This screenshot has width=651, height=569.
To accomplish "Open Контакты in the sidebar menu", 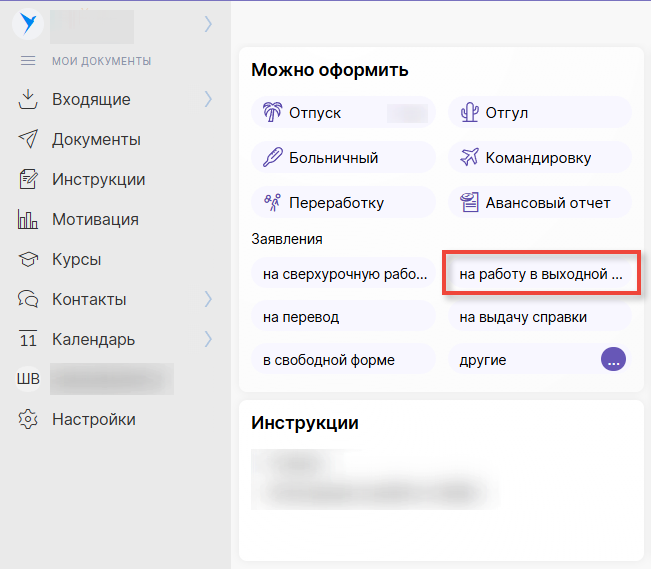I will pos(89,299).
